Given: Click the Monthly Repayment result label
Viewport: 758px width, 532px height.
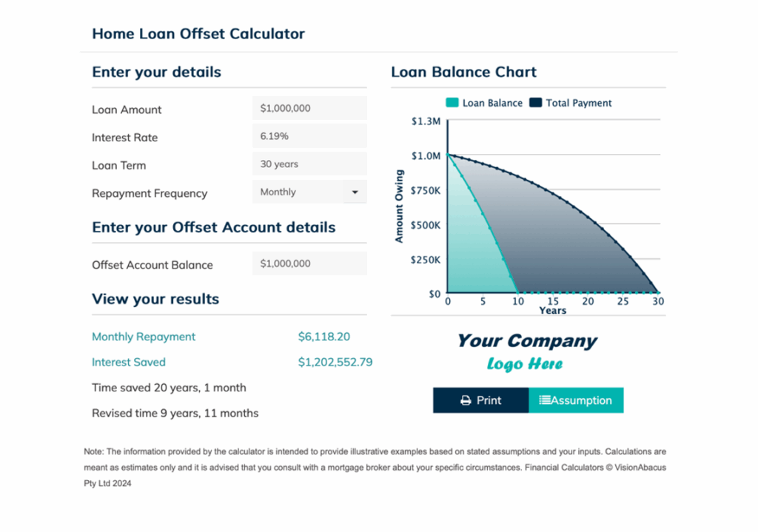Looking at the screenshot, I should pos(144,337).
